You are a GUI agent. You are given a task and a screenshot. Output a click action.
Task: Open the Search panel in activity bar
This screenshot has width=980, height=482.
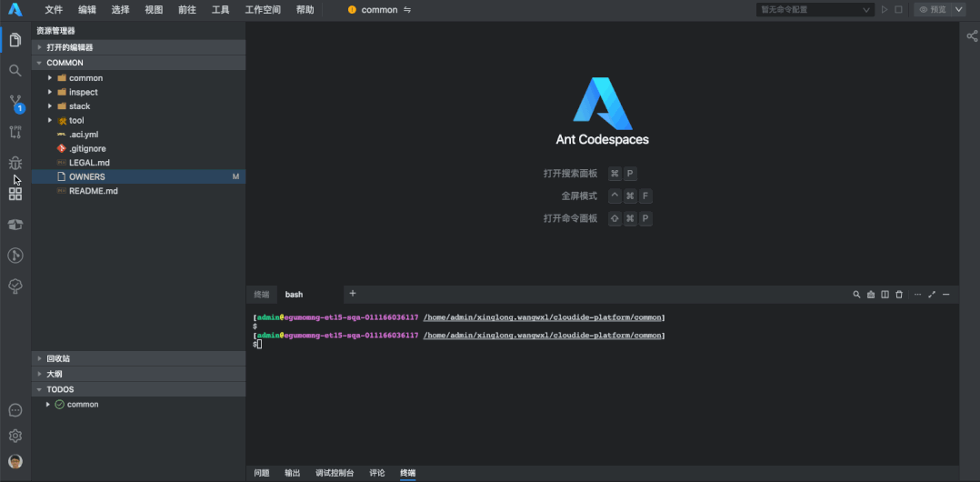(15, 71)
